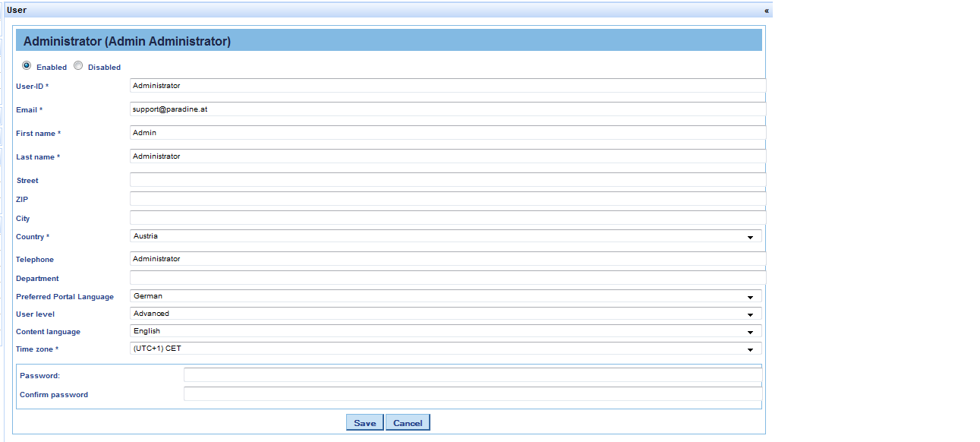Select the Disabled radio button
This screenshot has height=442, width=980.
(78, 66)
